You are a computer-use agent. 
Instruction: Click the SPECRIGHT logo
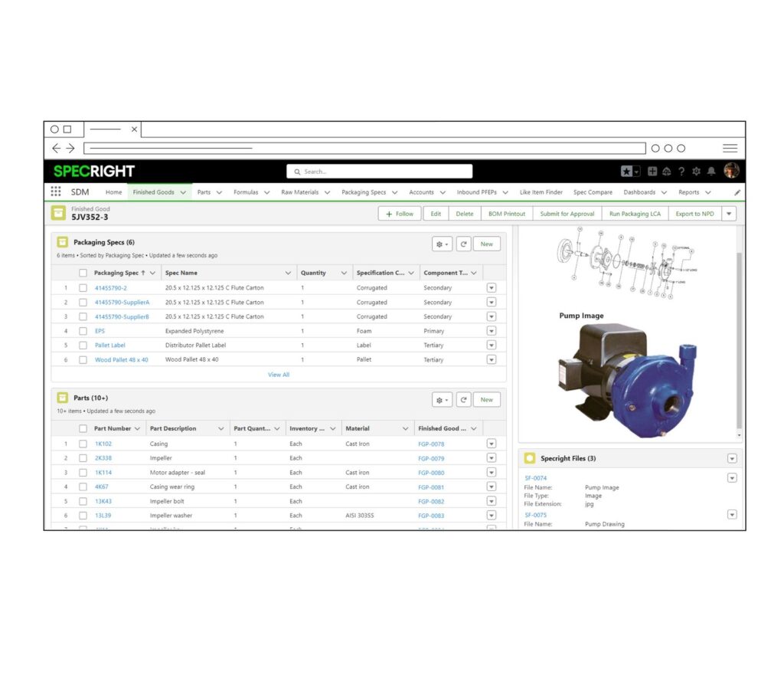94,171
